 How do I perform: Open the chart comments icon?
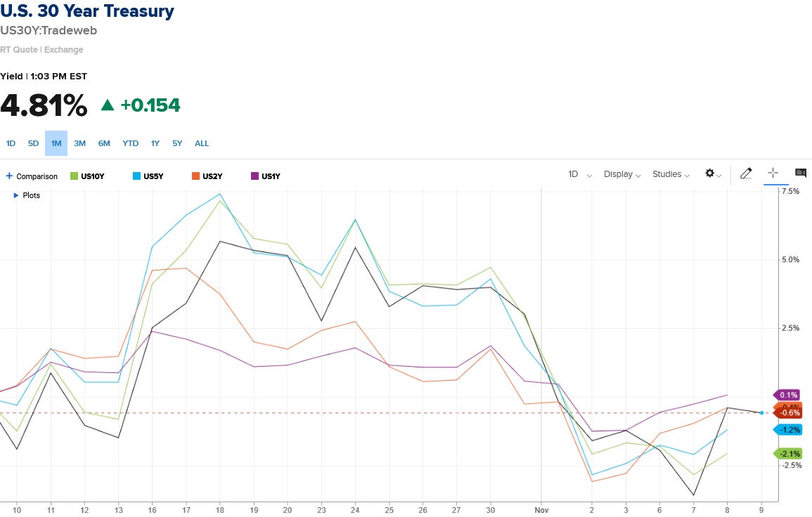[x=801, y=173]
